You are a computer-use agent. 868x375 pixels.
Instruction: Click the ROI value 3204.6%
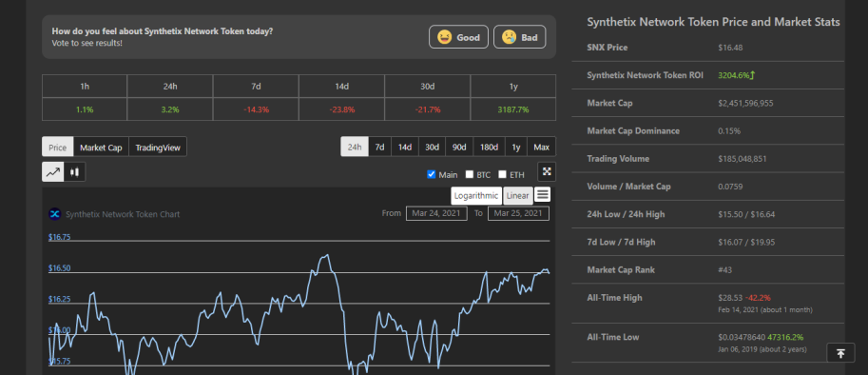coord(734,75)
